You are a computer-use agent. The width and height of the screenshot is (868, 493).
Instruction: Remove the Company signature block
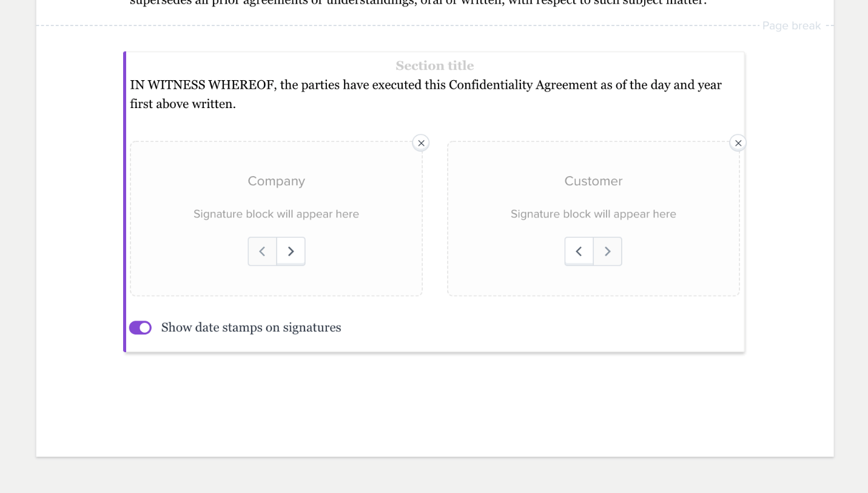(x=421, y=143)
